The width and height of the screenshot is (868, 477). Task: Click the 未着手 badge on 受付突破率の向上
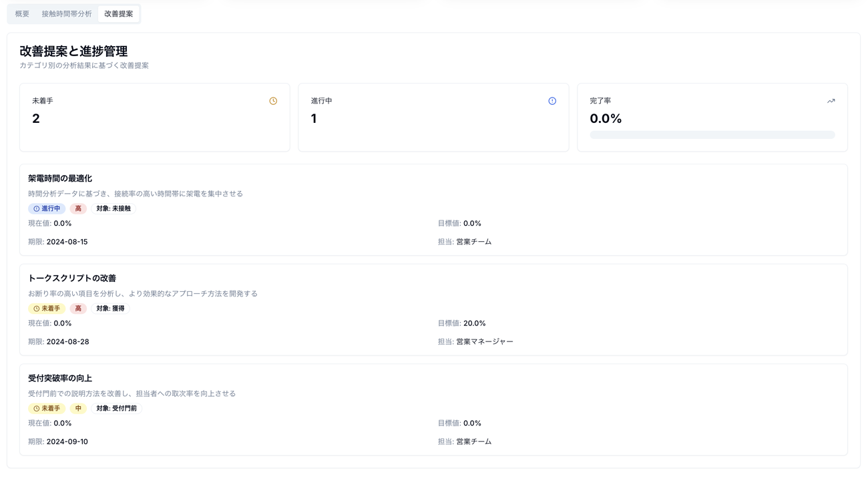pos(47,408)
